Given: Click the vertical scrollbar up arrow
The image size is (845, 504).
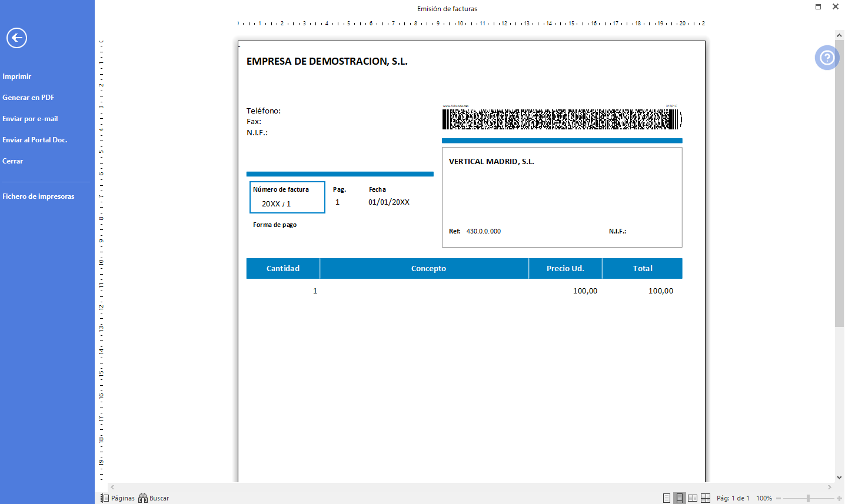Looking at the screenshot, I should [840, 36].
